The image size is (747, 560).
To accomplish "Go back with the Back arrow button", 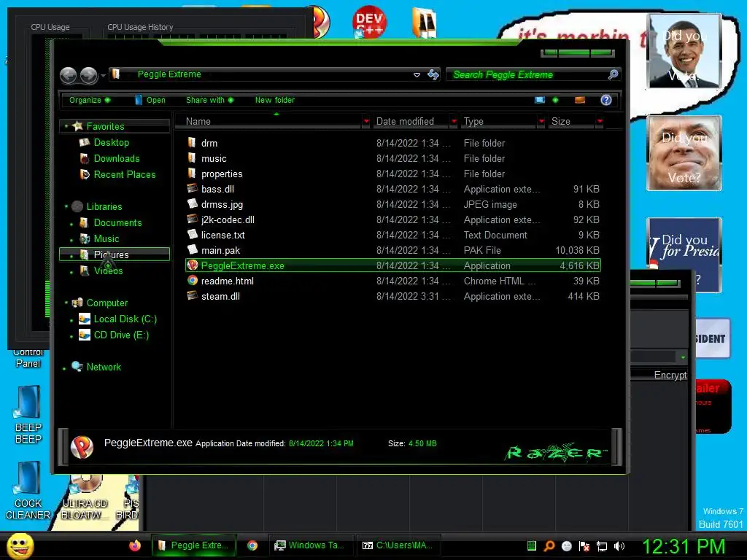I will click(x=68, y=75).
